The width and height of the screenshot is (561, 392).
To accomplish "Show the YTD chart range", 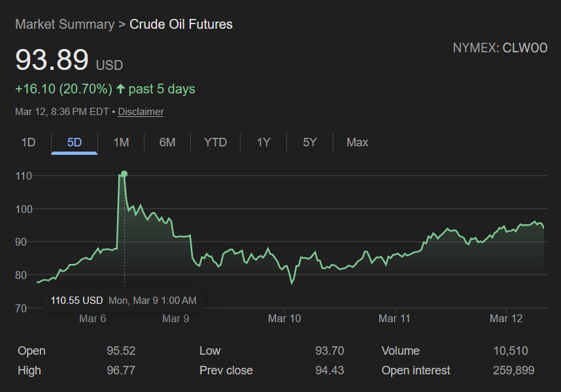I will pos(215,142).
